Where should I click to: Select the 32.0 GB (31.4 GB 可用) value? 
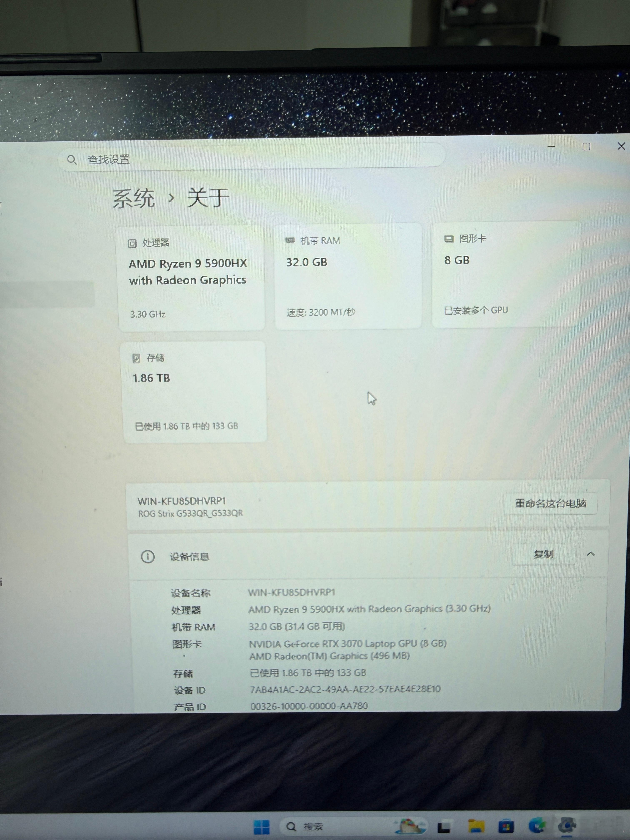coord(297,626)
